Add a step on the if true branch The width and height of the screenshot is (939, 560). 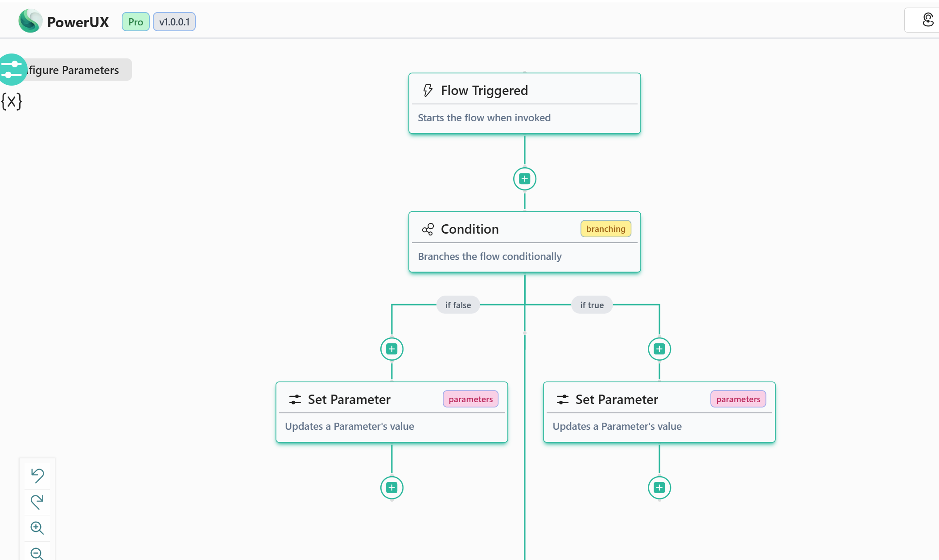[659, 349]
